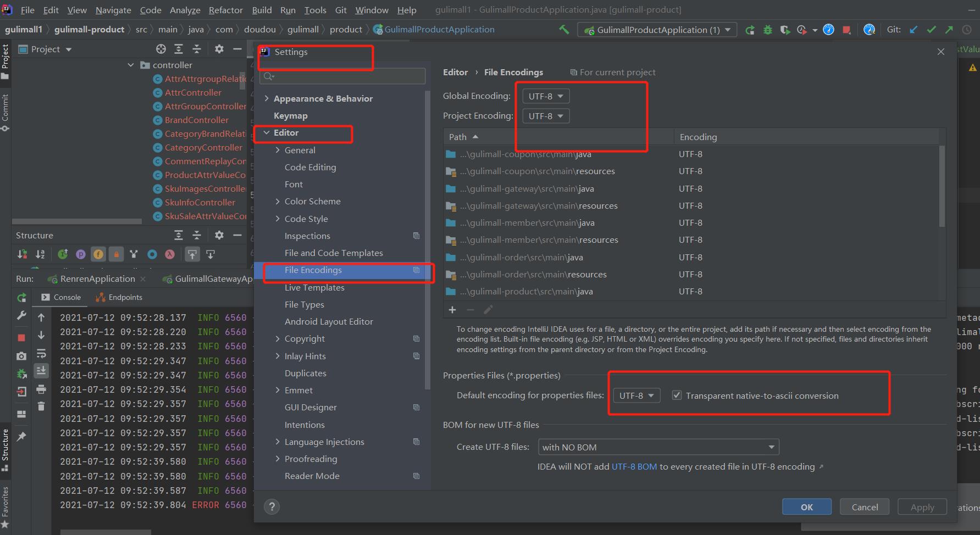This screenshot has height=535, width=980.
Task: Click Sort Alphabetically in Structure toolbar
Action: click(40, 254)
